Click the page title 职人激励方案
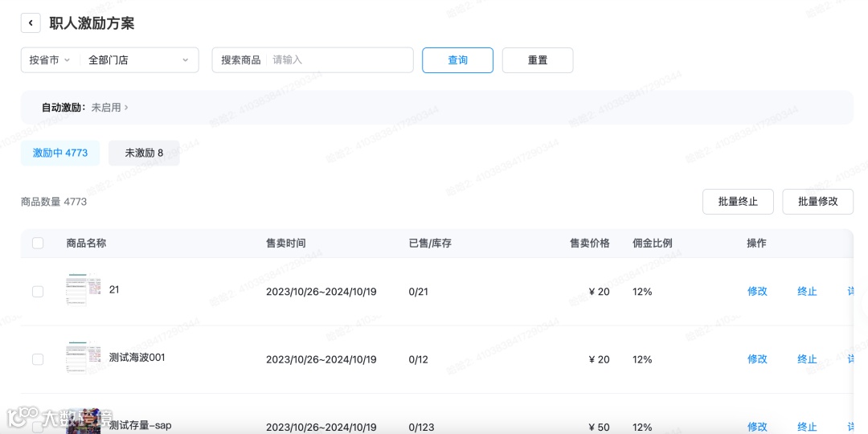Viewport: 868px width, 434px height. click(92, 23)
